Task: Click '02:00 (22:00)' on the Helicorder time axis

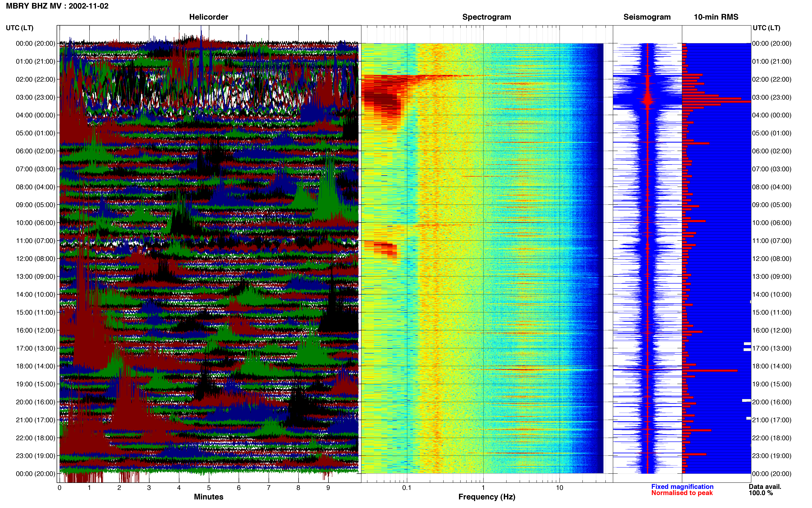Action: point(36,79)
